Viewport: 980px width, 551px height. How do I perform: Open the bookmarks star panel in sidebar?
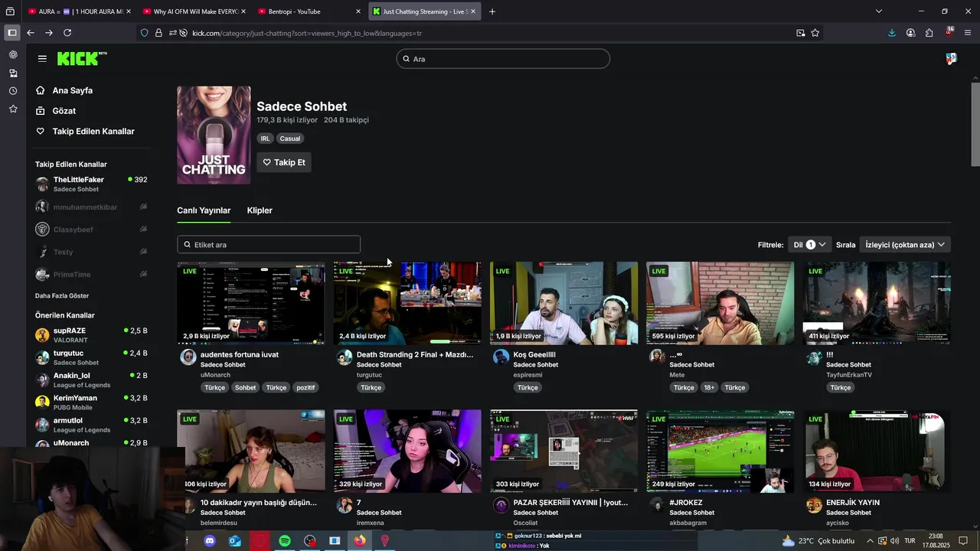pos(13,109)
